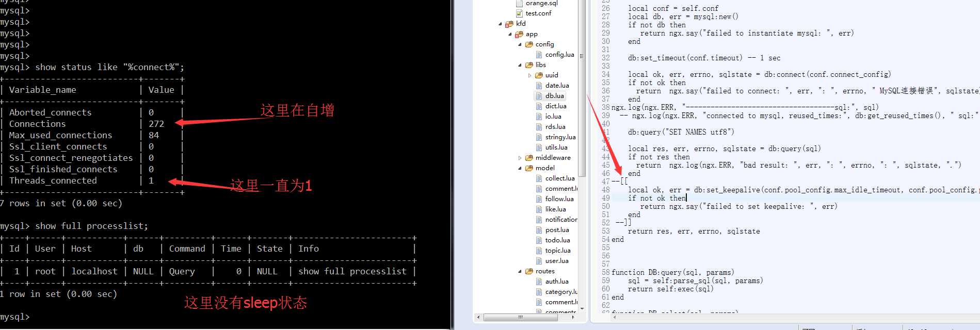The height and width of the screenshot is (330, 980).
Task: Click line number 34 in editor gutter
Action: tap(605, 74)
